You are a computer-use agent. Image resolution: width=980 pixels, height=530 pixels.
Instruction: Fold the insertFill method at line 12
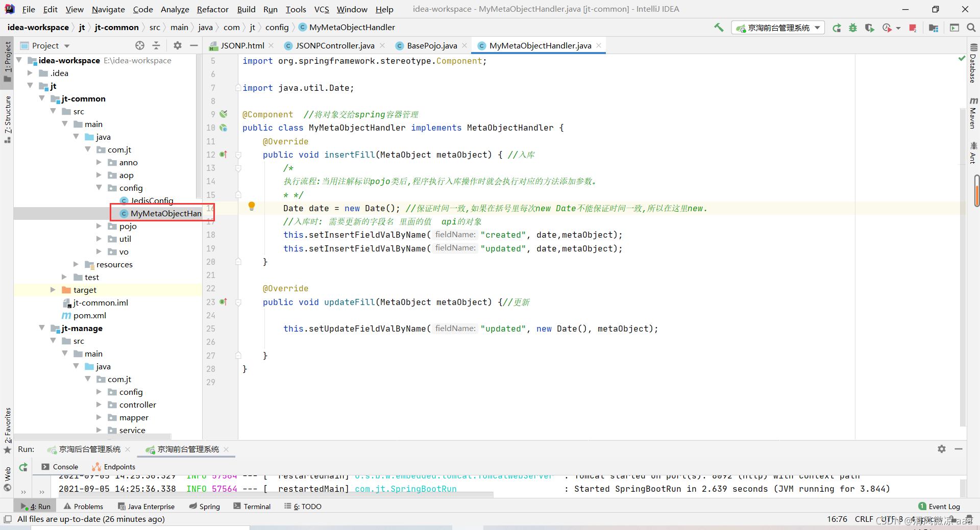238,155
